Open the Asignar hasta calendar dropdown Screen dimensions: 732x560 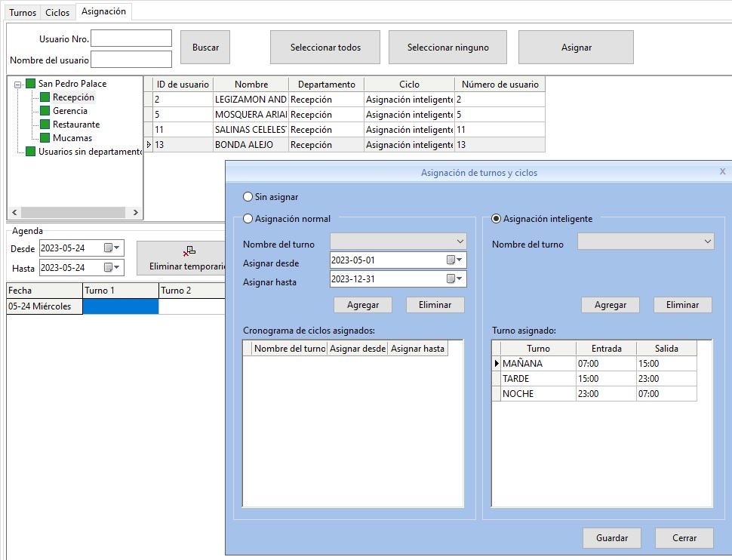coord(454,278)
